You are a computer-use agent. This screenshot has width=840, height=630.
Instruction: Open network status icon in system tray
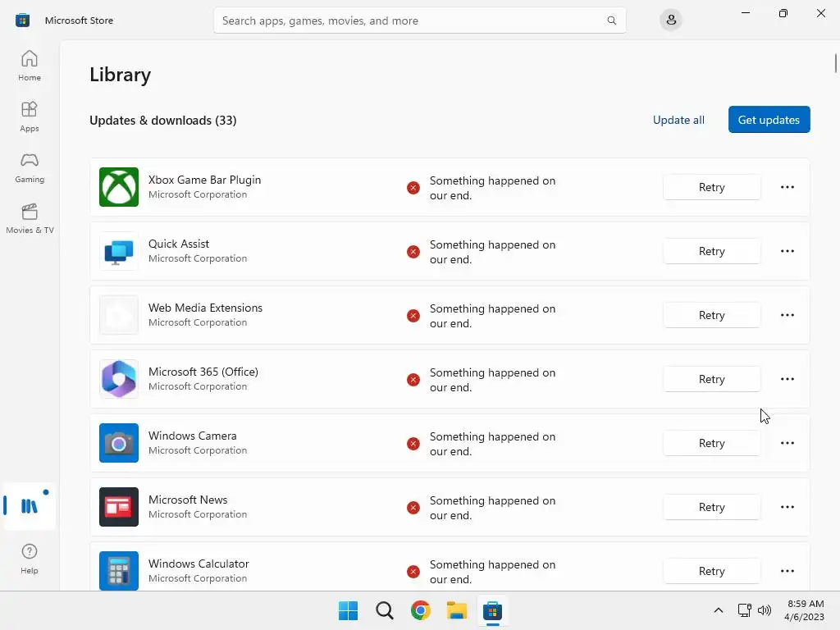point(744,610)
